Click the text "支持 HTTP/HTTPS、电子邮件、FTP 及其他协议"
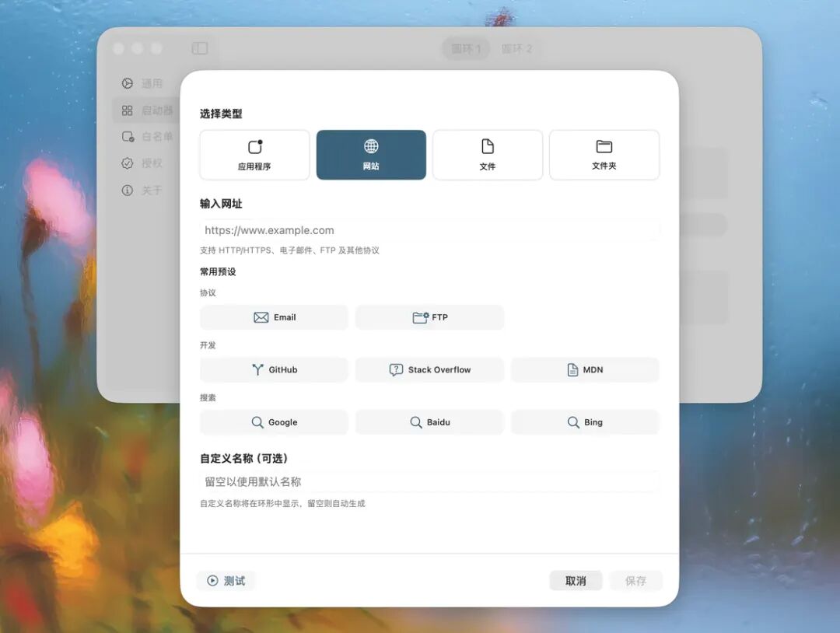The image size is (840, 633). click(290, 250)
